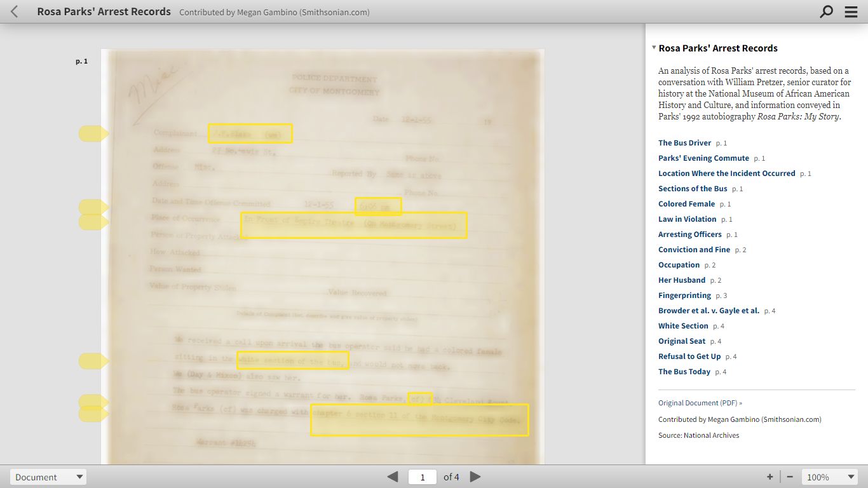Open Sections of the Bus annotation

click(693, 189)
